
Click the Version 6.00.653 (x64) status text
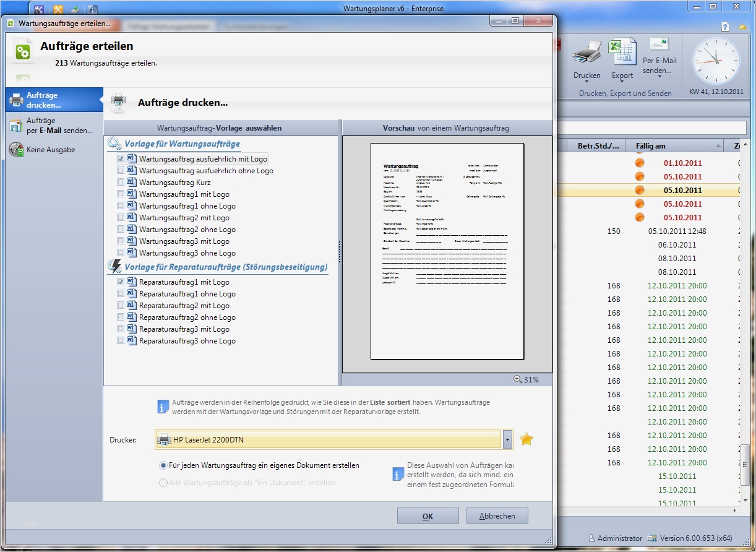[695, 538]
